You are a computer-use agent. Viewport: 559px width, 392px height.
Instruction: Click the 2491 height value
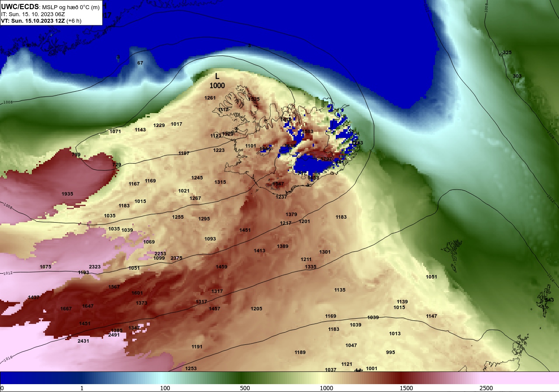[x=114, y=335]
